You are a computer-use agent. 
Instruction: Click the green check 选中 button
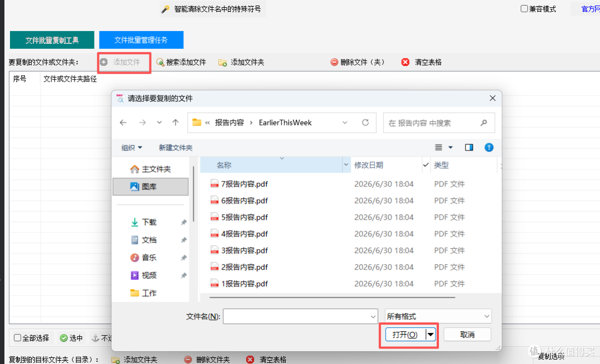(71, 338)
